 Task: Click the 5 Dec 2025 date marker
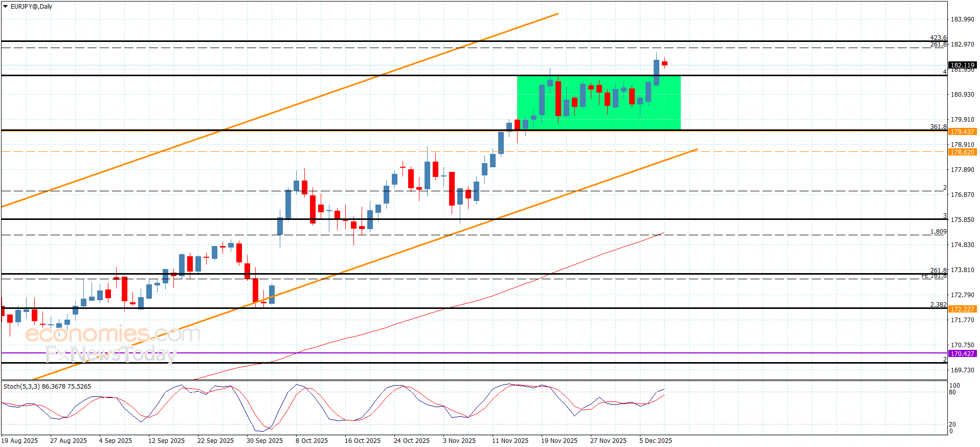pyautogui.click(x=655, y=440)
